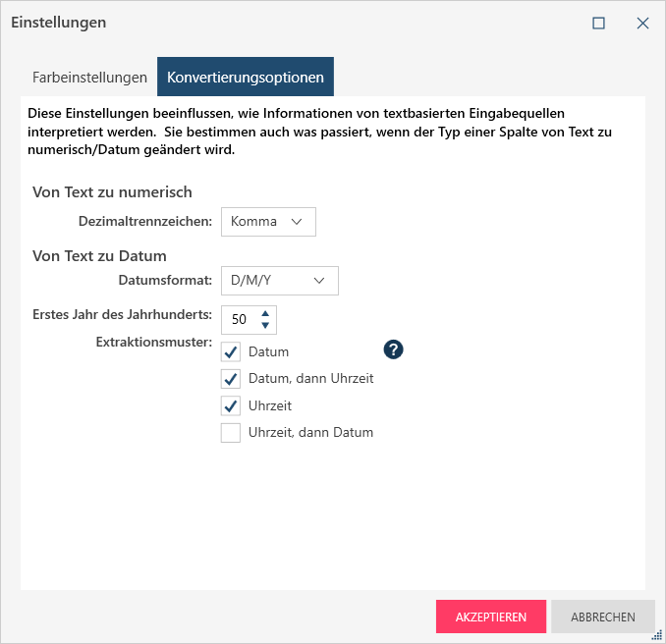
Task: Click the 'Datum, dann Uhrzeit' label text
Action: click(311, 378)
